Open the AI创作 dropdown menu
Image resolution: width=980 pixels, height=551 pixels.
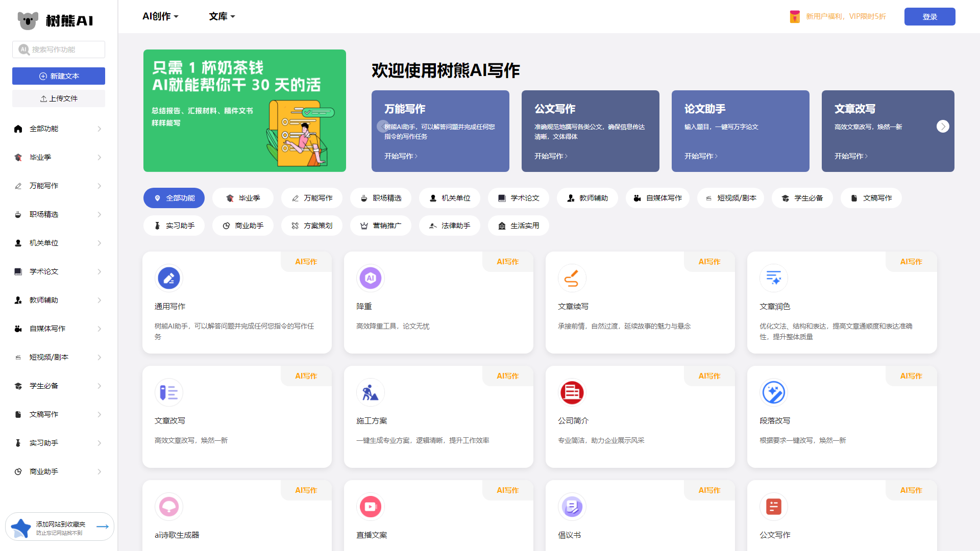click(160, 16)
